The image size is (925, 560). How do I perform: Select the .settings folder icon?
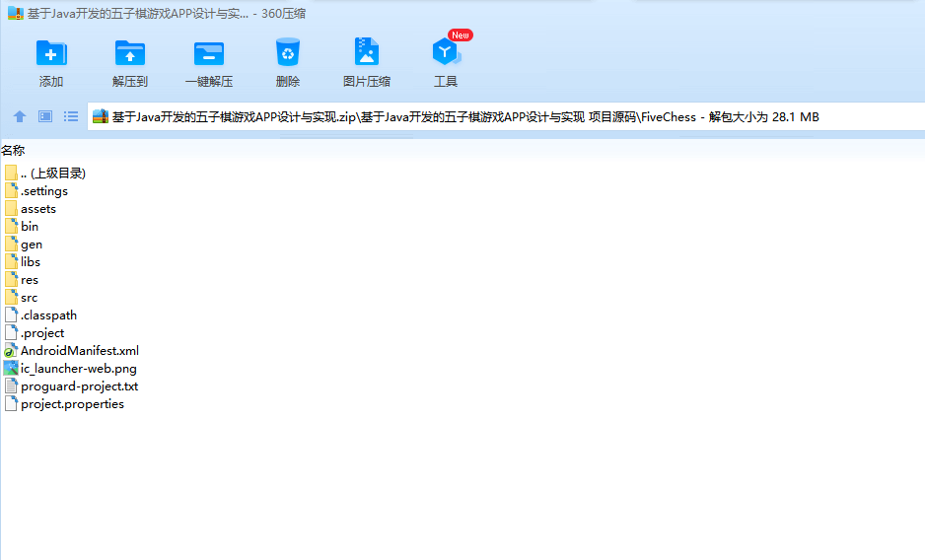11,190
